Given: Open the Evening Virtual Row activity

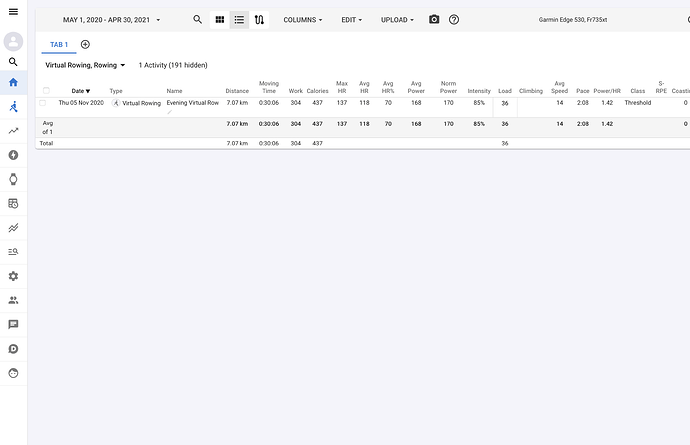Looking at the screenshot, I should (192, 103).
